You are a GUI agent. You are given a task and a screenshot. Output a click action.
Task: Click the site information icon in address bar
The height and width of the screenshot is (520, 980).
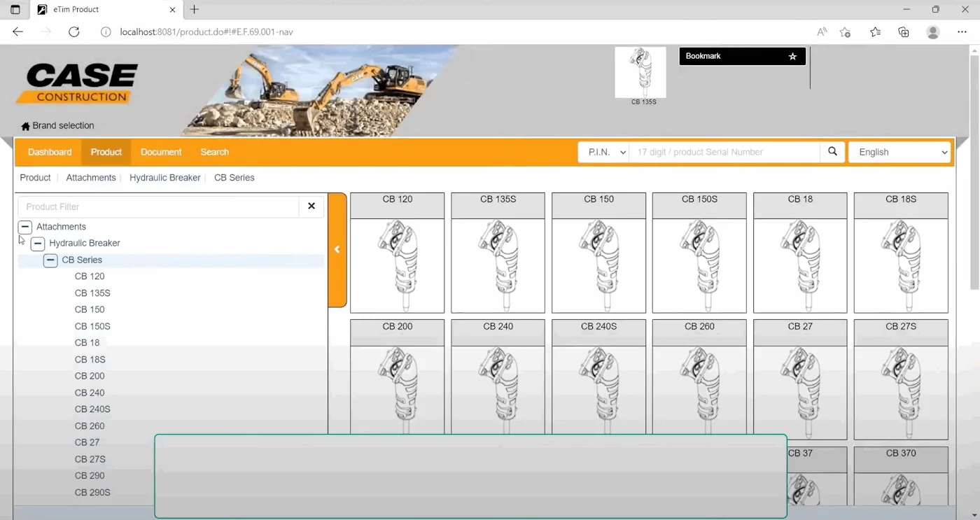pos(106,32)
